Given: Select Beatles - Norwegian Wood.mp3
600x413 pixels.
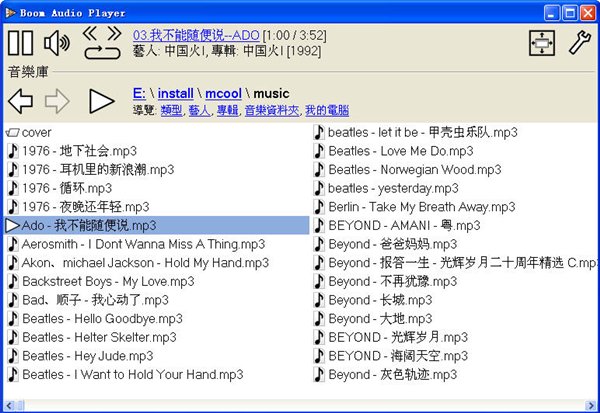Looking at the screenshot, I should [408, 170].
